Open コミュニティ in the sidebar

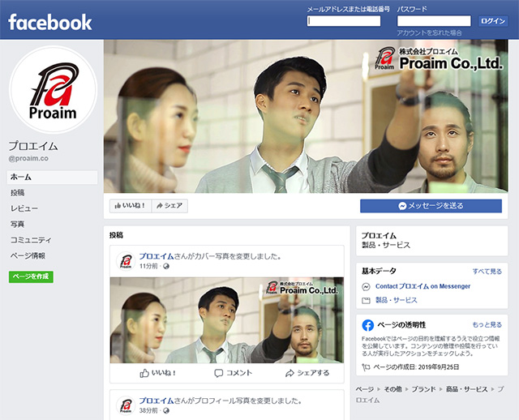click(31, 240)
